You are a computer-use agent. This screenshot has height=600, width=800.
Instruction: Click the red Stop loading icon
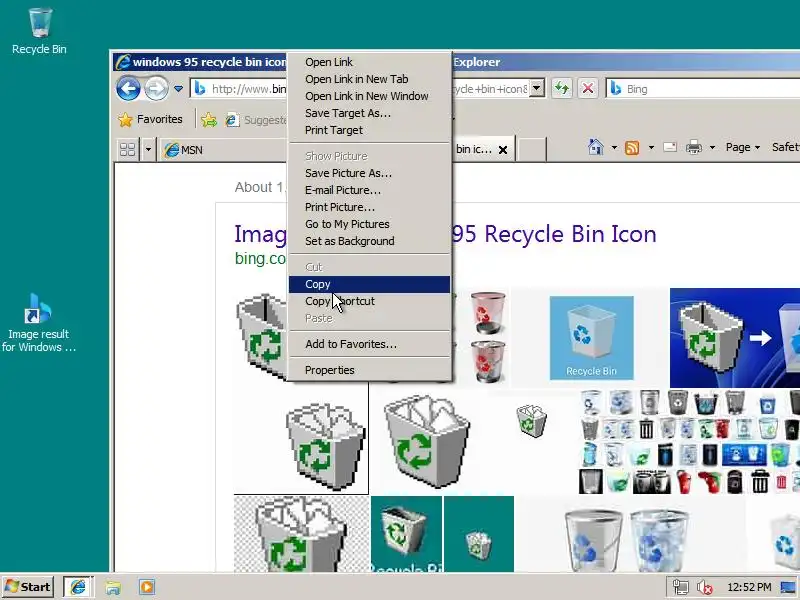click(x=587, y=89)
